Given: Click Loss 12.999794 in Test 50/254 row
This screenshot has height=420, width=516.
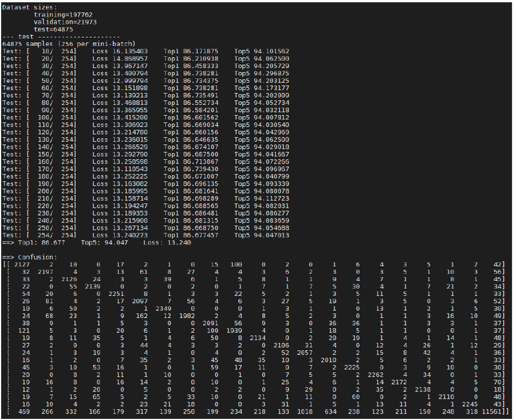Looking at the screenshot, I should tap(119, 79).
